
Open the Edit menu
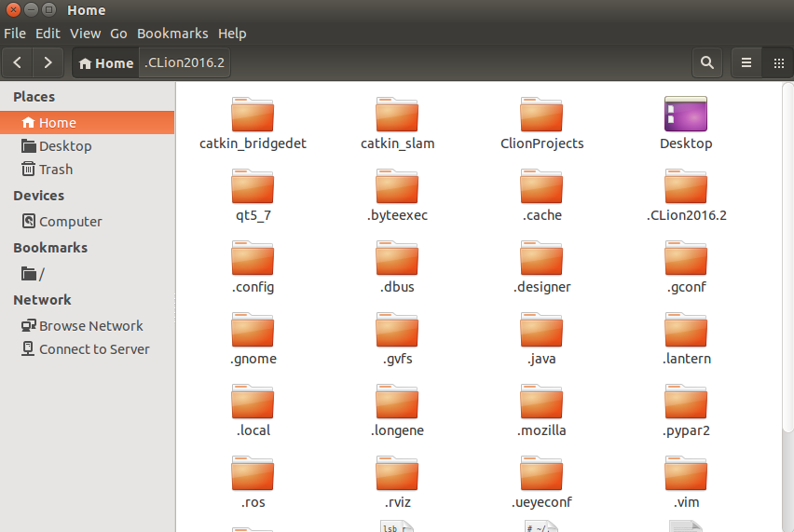(x=48, y=34)
